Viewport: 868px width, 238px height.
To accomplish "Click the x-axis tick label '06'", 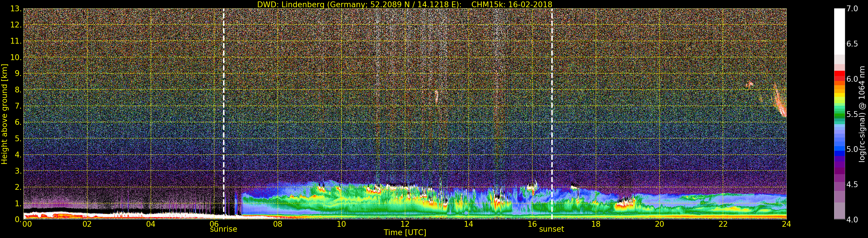I will [x=214, y=224].
